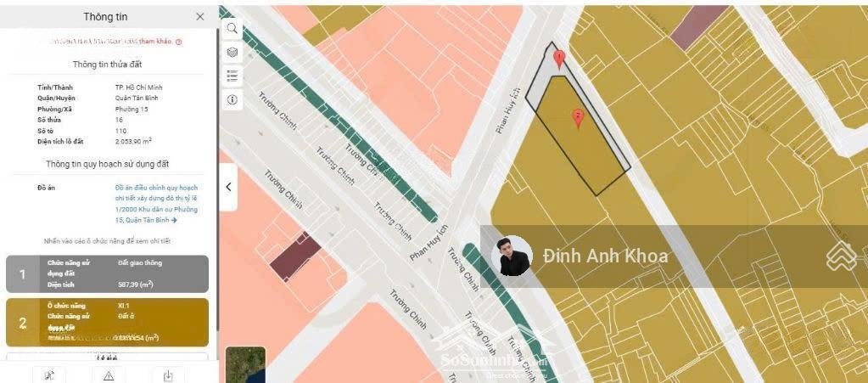Close the Thông tin panel
Image resolution: width=868 pixels, height=383 pixels.
tap(200, 17)
